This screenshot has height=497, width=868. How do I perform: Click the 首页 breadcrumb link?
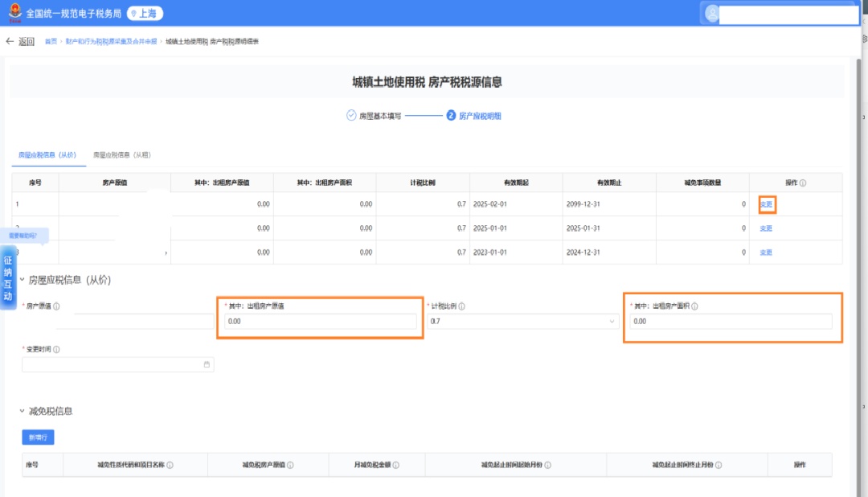point(51,42)
